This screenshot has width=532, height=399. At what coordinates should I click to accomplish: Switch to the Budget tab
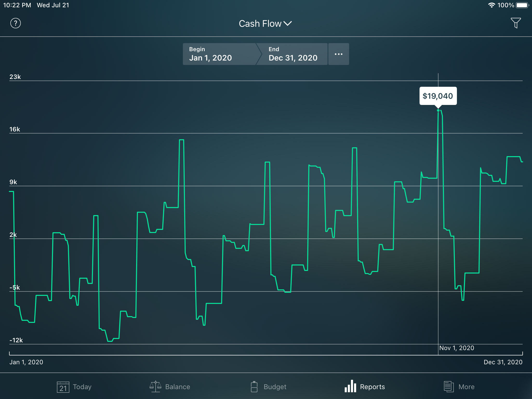[268, 387]
